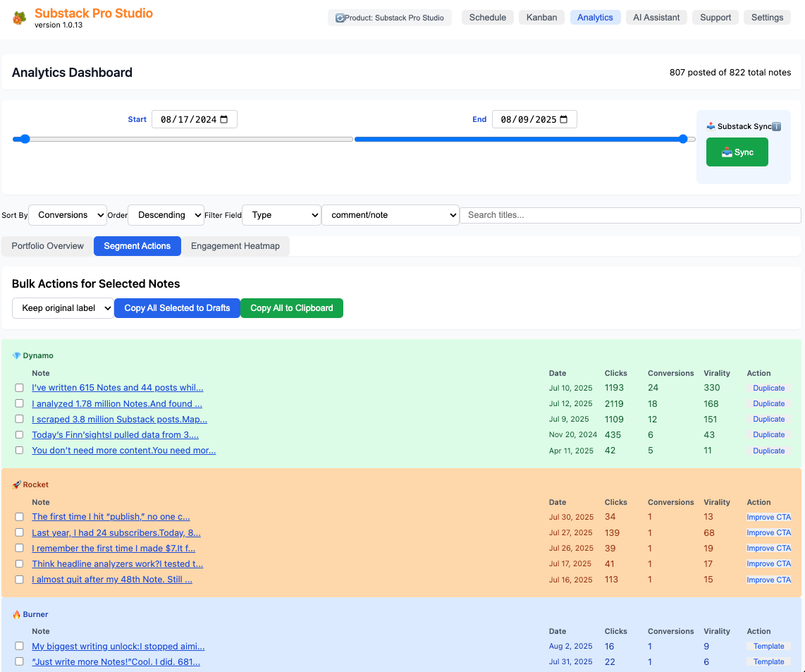
Task: Click the Substack Pro Studio logo icon
Action: [x=20, y=18]
